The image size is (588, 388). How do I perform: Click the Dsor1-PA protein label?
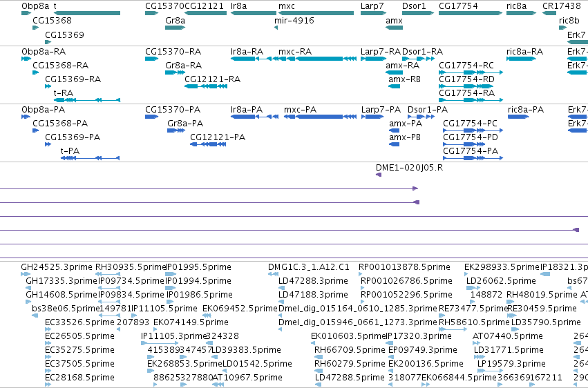tap(428, 110)
